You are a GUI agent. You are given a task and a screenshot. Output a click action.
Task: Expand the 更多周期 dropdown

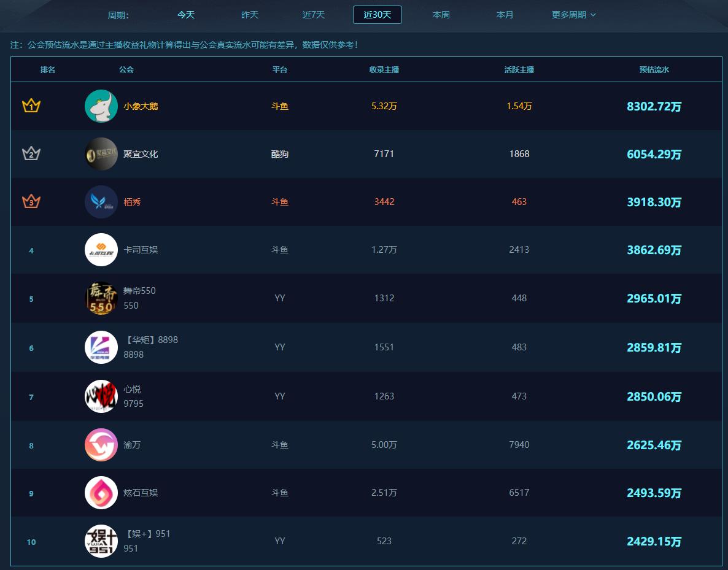click(573, 15)
